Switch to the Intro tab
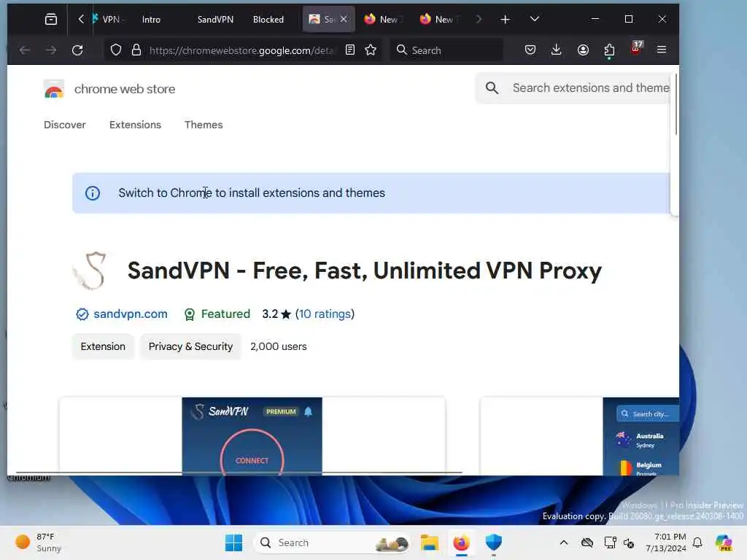Image resolution: width=747 pixels, height=560 pixels. point(151,20)
